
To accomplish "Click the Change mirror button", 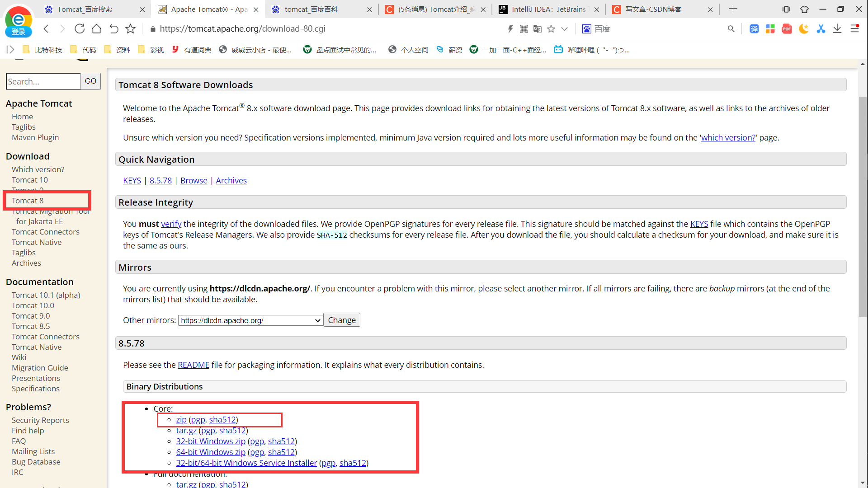I will click(x=342, y=320).
